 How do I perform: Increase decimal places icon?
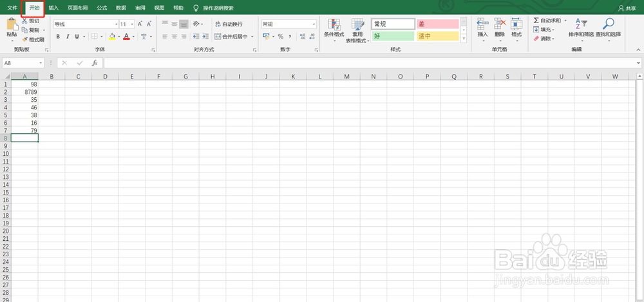[303, 37]
